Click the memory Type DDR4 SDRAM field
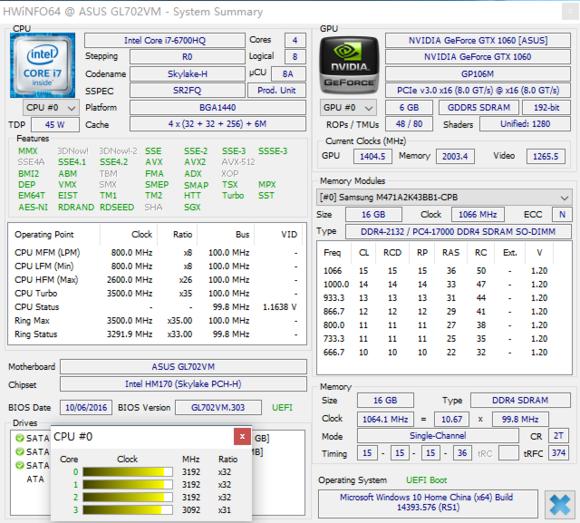This screenshot has width=580, height=523. coord(520,400)
